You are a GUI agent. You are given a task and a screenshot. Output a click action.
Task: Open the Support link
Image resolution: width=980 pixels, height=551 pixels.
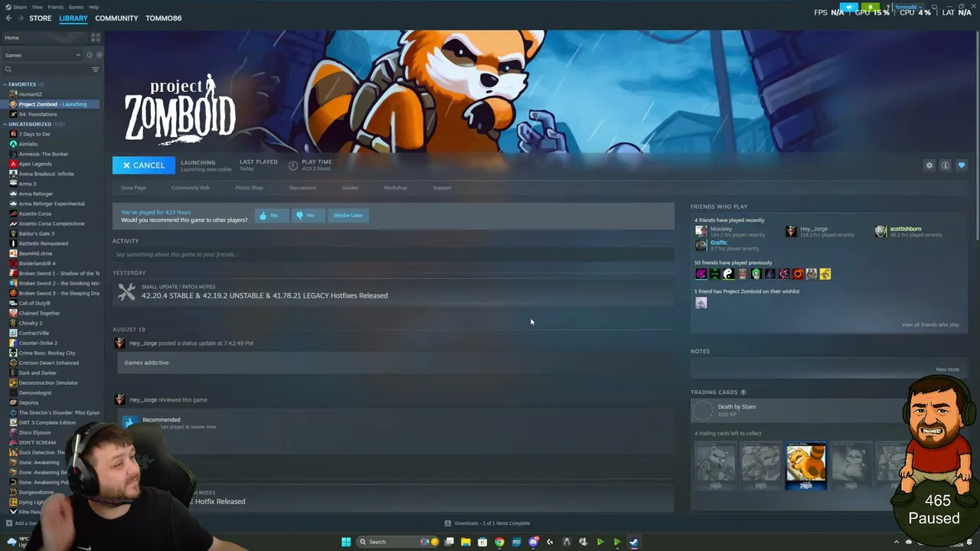(x=443, y=187)
